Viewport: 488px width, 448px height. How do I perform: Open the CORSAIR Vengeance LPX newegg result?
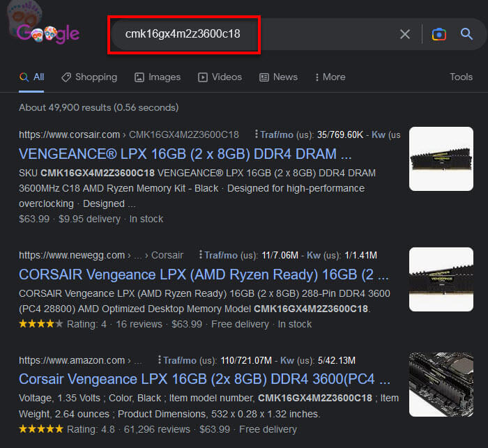[204, 275]
